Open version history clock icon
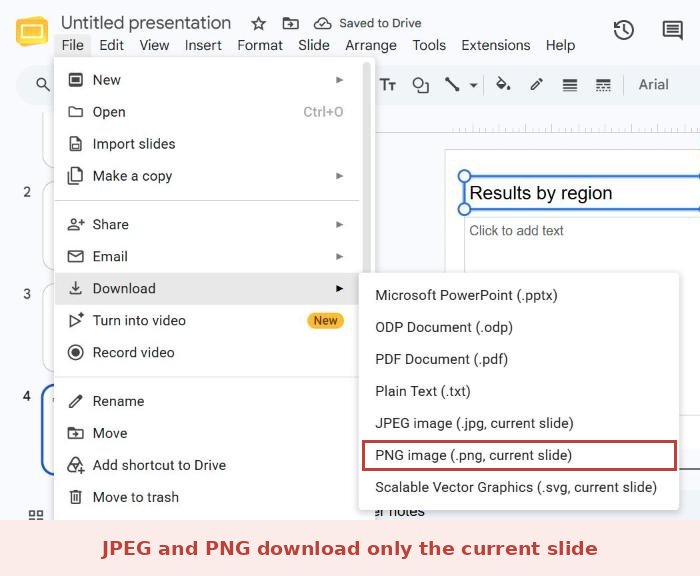This screenshot has width=700, height=576. pyautogui.click(x=624, y=30)
